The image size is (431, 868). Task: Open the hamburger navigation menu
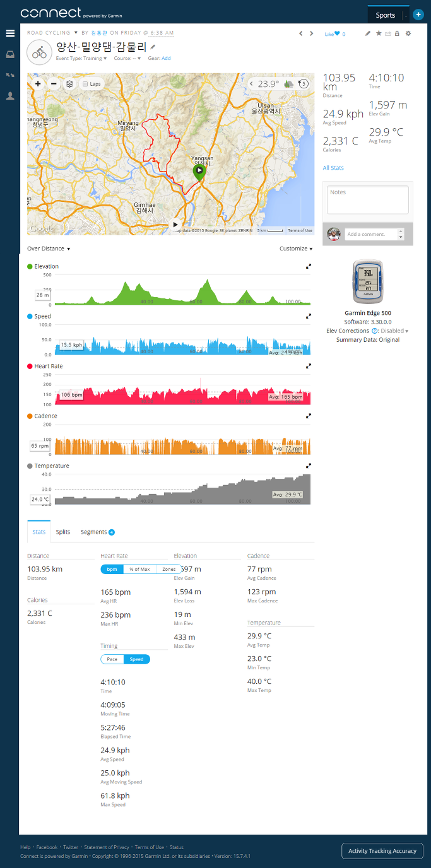(x=10, y=33)
